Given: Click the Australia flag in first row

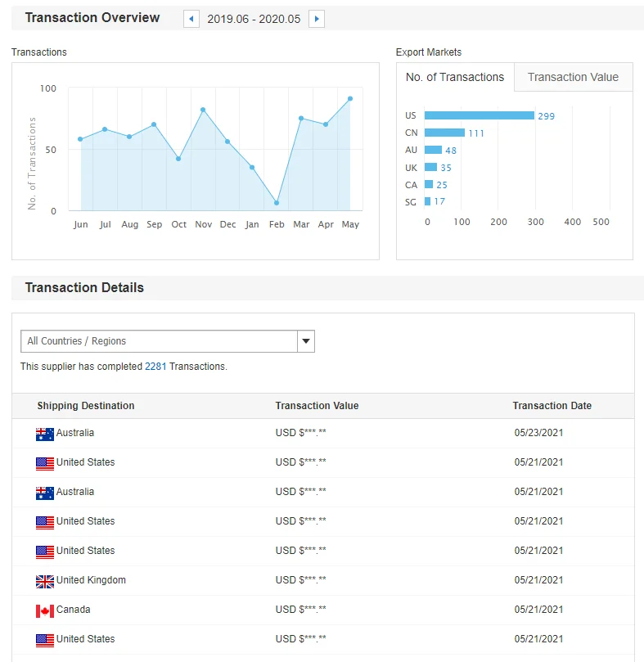Looking at the screenshot, I should (x=45, y=434).
